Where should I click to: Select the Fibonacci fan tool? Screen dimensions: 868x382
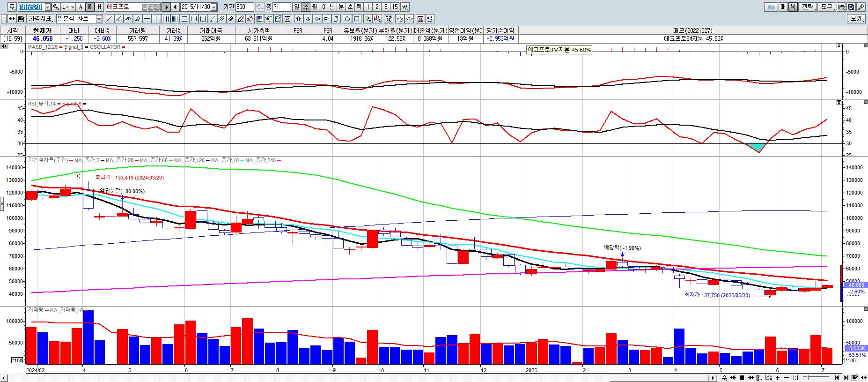pos(137,19)
